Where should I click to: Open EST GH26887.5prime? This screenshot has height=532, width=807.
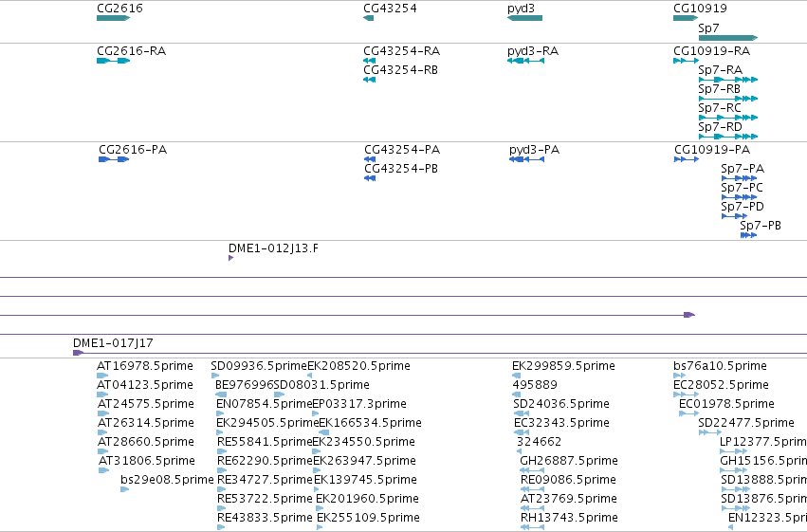[532, 470]
